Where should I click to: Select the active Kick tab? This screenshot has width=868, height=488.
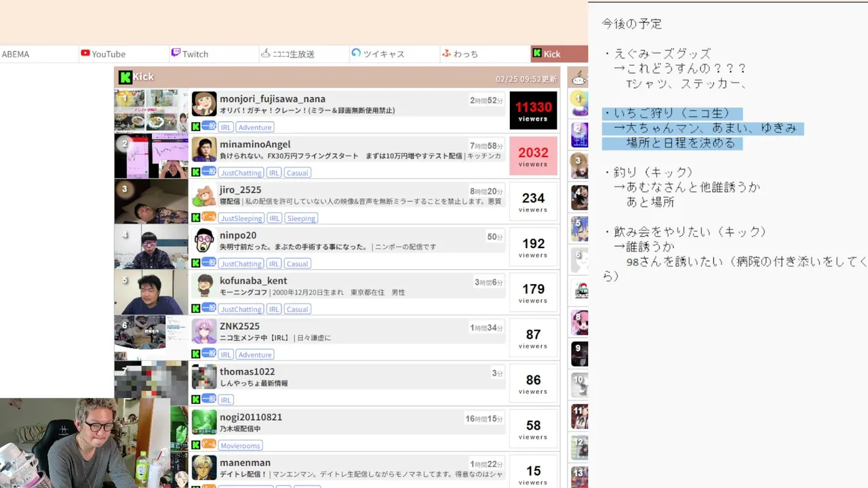tap(559, 54)
